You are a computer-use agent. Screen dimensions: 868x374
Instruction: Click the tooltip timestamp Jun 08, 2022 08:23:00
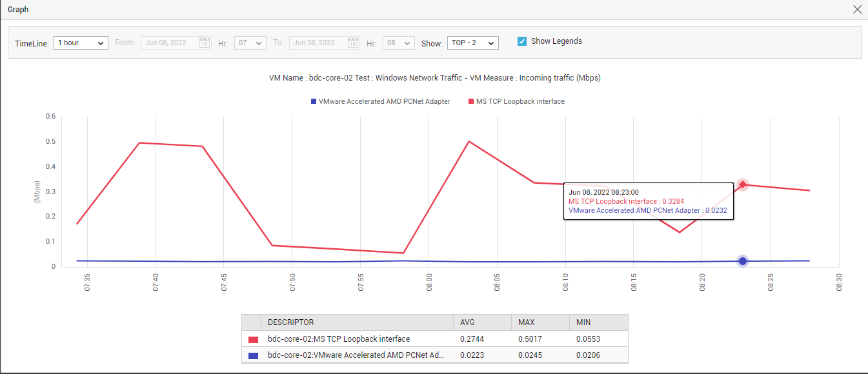(x=603, y=192)
